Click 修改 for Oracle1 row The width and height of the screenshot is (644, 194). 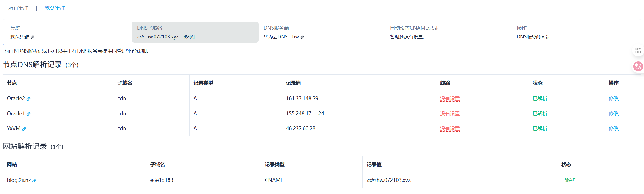pos(613,114)
